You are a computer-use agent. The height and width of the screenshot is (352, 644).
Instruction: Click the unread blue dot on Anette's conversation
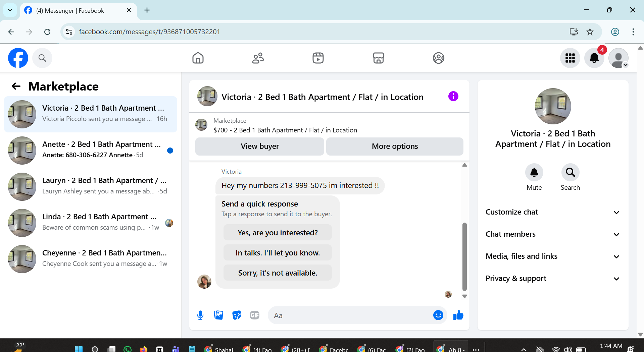(170, 151)
